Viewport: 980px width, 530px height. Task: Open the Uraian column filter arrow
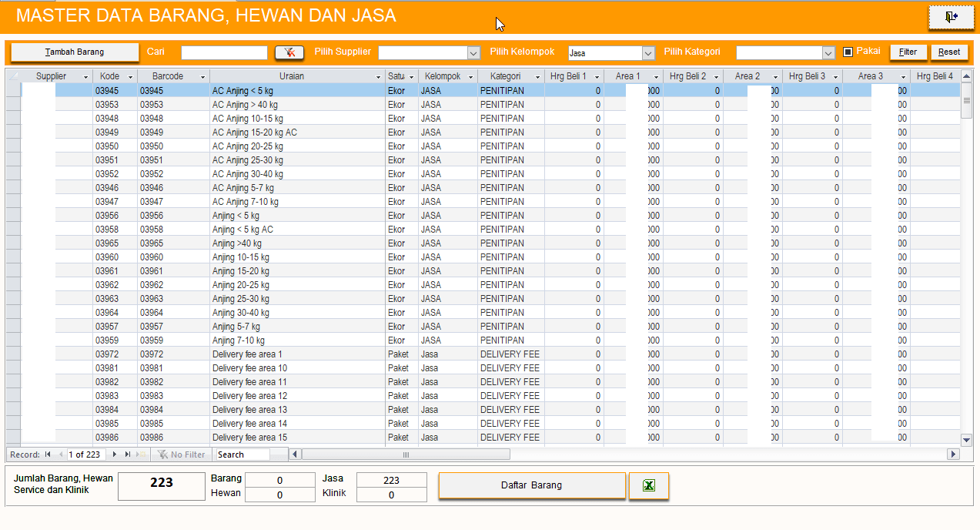tap(378, 77)
